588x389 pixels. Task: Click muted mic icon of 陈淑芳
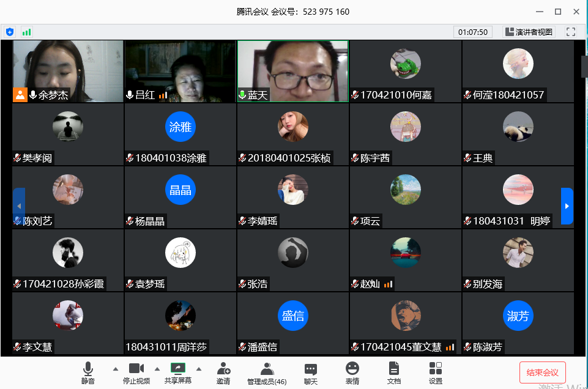tap(467, 347)
